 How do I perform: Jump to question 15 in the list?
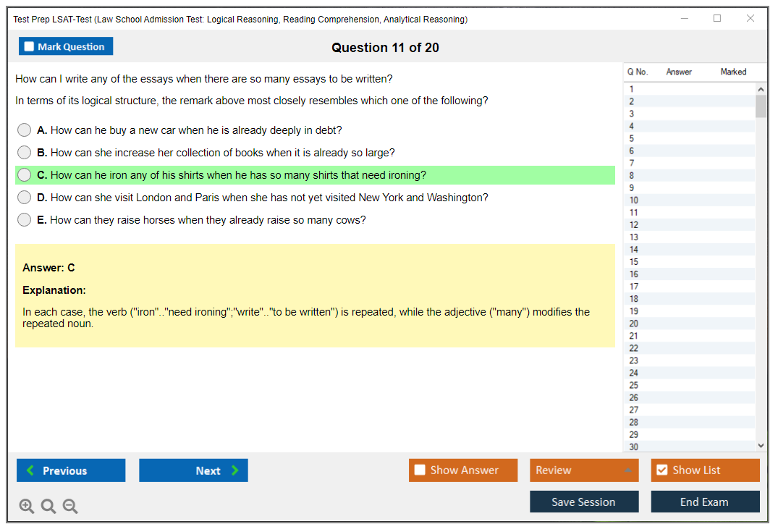[634, 262]
